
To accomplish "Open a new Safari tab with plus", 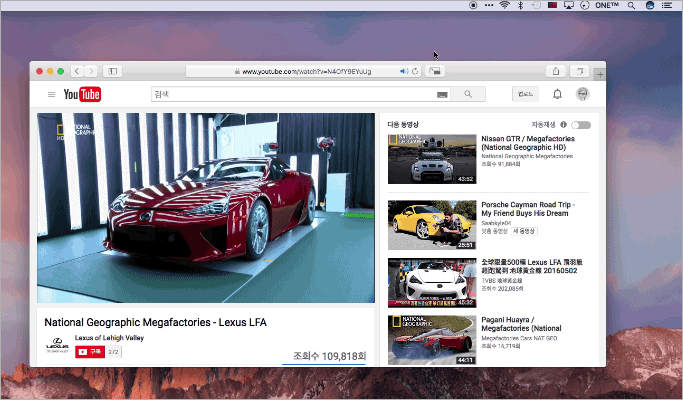I will tap(600, 75).
